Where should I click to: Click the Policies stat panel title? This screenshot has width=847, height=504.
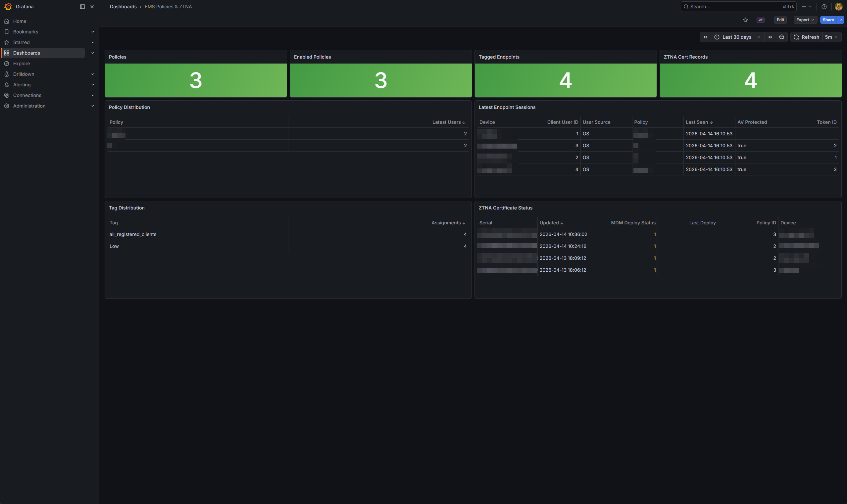click(x=118, y=57)
